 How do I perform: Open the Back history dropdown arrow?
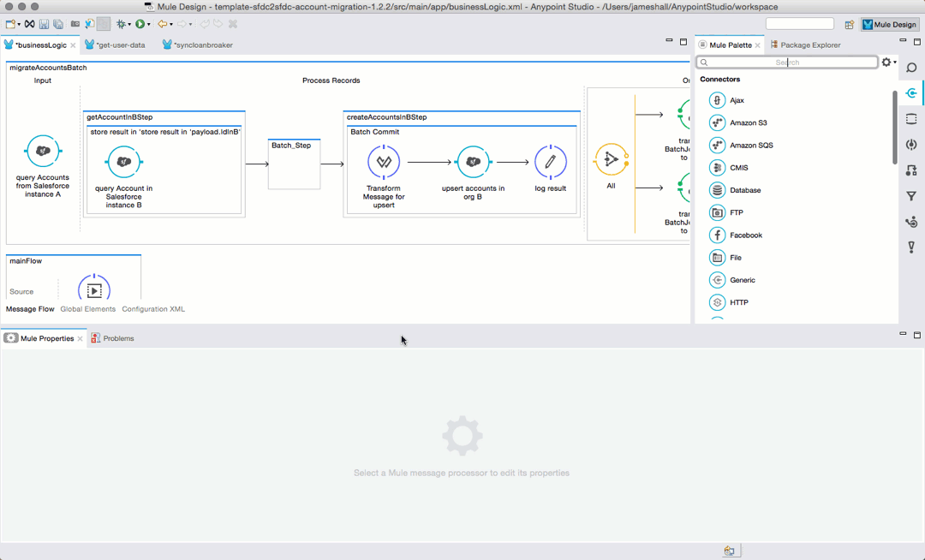point(171,25)
